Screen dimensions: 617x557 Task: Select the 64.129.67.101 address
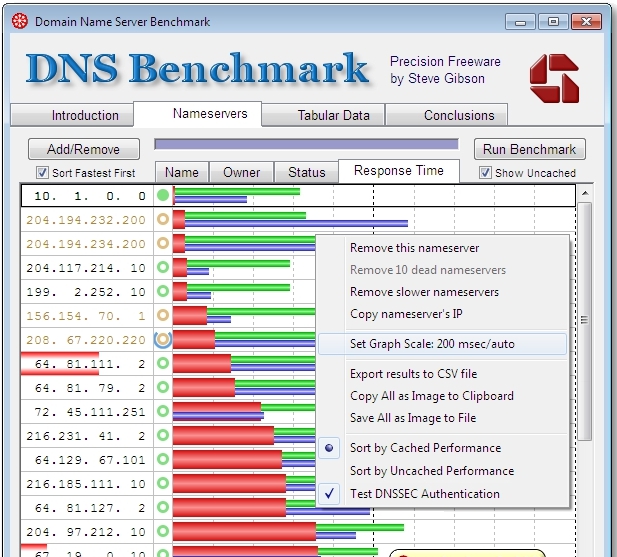pyautogui.click(x=86, y=460)
